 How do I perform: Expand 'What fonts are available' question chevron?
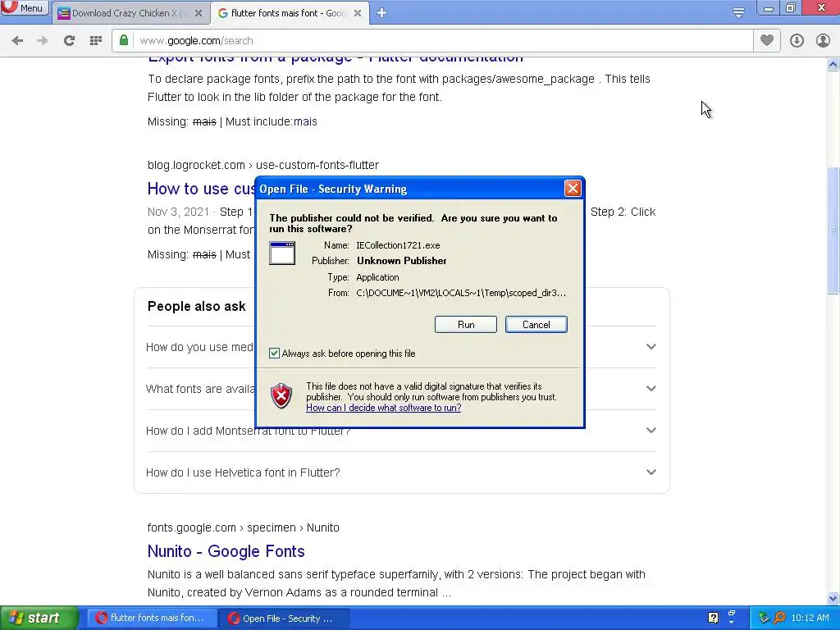click(651, 388)
